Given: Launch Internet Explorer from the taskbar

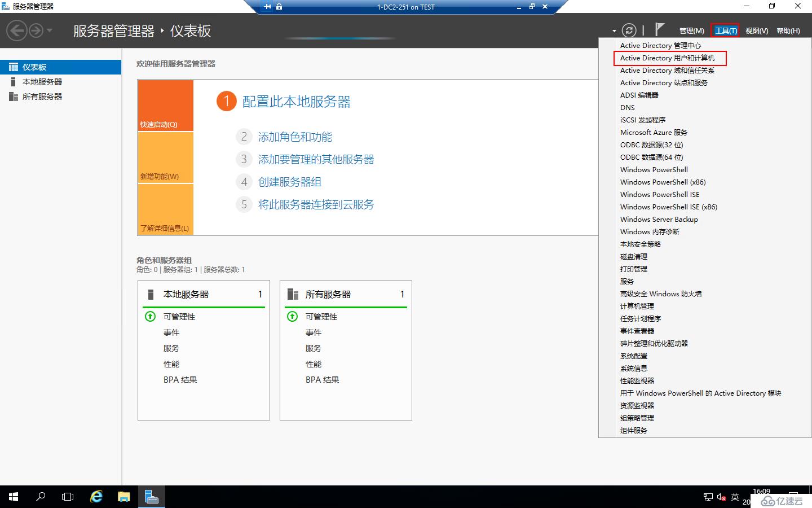Looking at the screenshot, I should click(96, 497).
